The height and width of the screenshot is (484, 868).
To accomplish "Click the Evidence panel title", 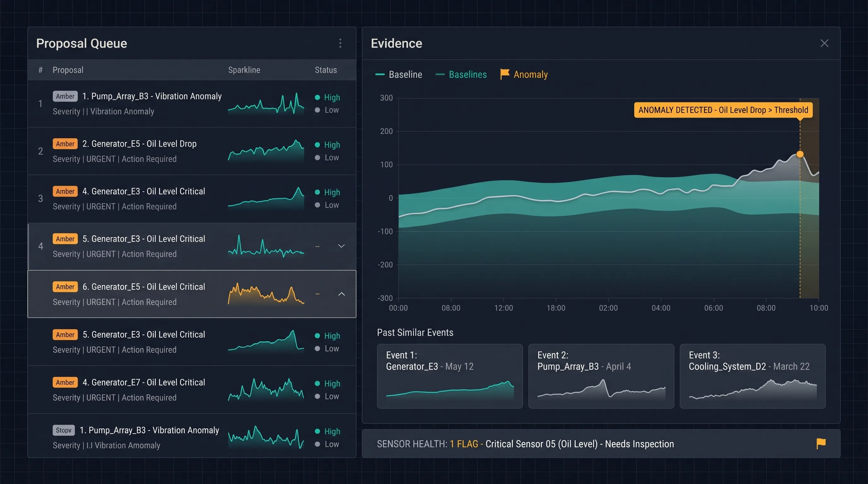I will point(396,43).
